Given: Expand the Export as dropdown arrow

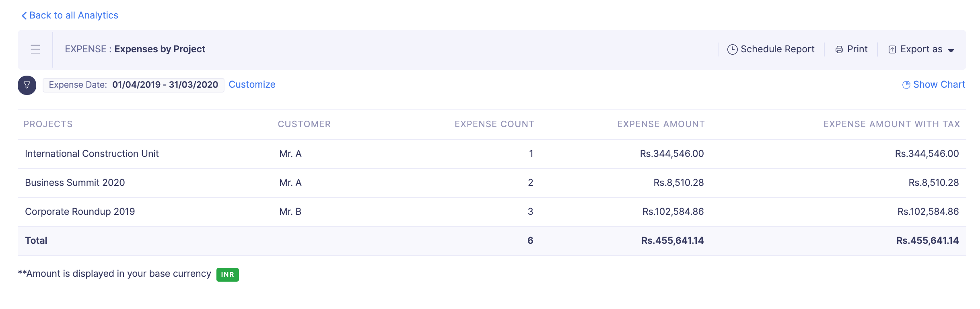Looking at the screenshot, I should tap(951, 50).
